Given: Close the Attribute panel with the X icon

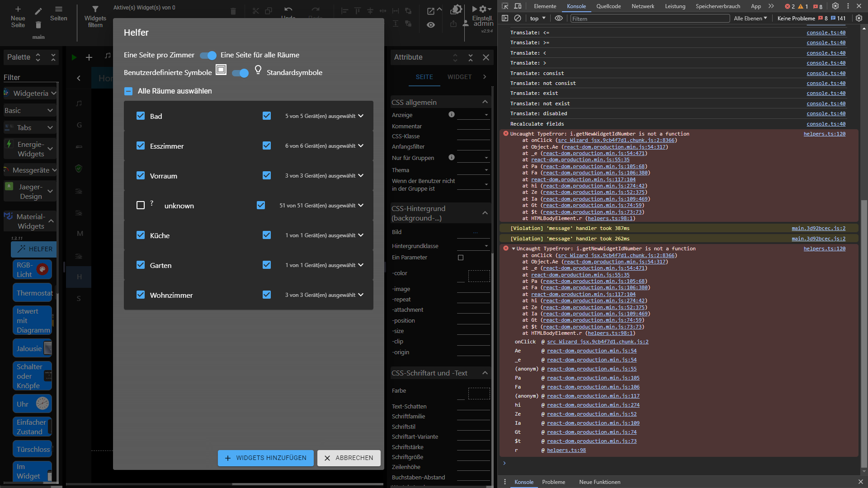Looking at the screenshot, I should click(x=486, y=57).
